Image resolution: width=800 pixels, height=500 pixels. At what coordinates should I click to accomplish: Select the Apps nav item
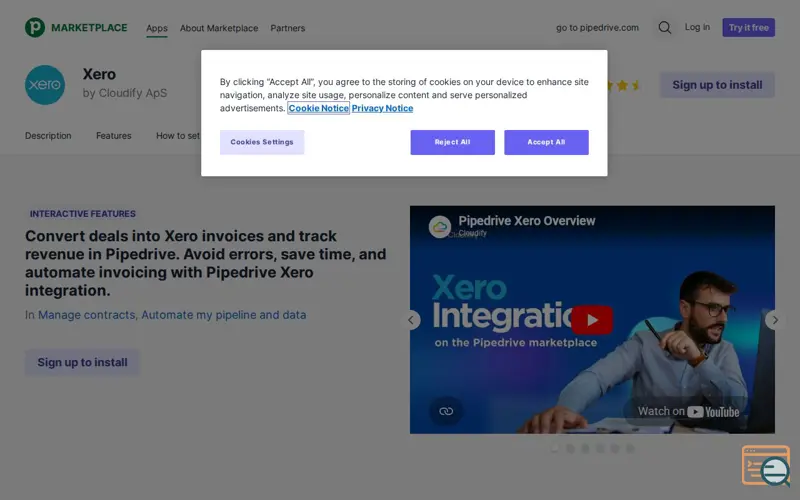coord(157,28)
